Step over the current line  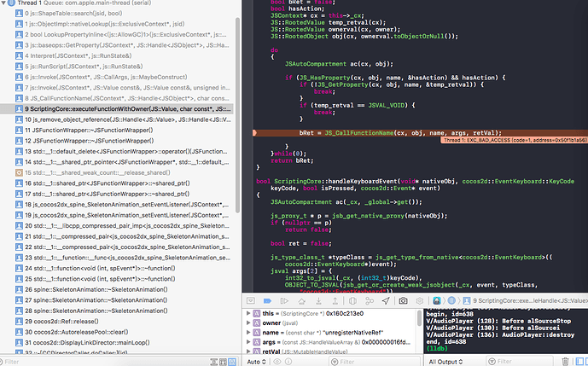302,301
